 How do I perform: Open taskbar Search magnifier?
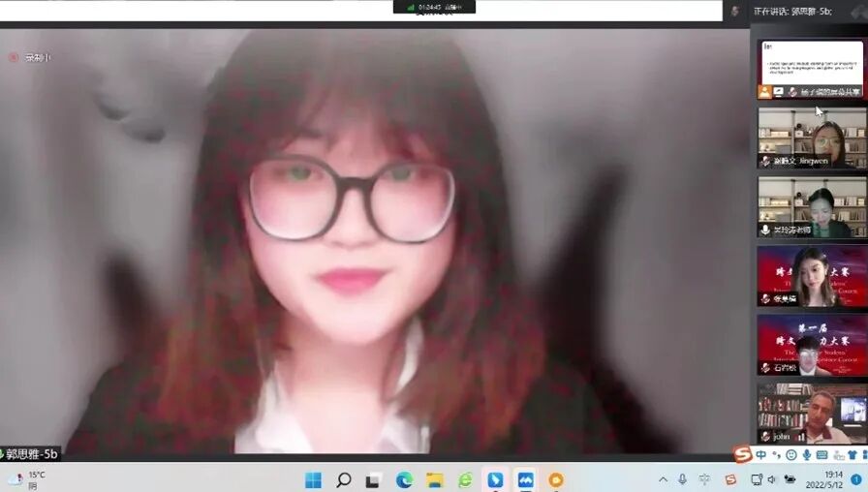pyautogui.click(x=344, y=479)
